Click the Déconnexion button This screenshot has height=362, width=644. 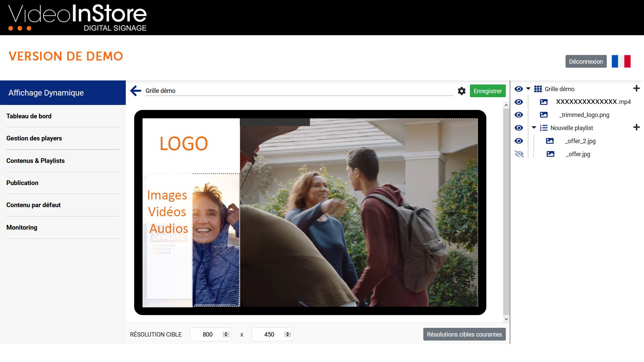pyautogui.click(x=586, y=62)
